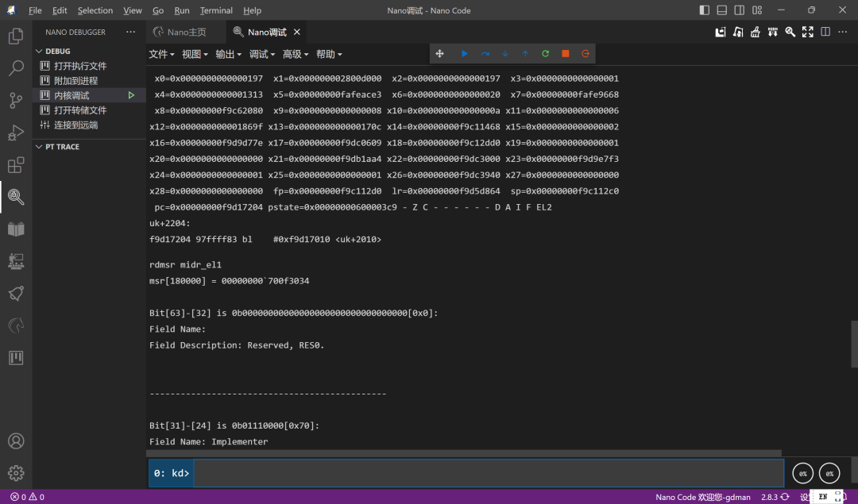Toggle Primary Side Bar layout button

tap(705, 10)
